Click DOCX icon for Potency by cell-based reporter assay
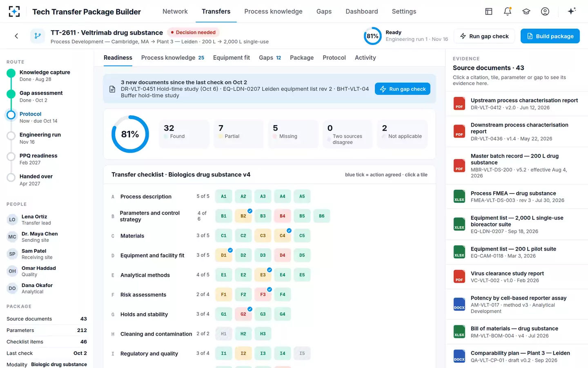 (x=459, y=304)
